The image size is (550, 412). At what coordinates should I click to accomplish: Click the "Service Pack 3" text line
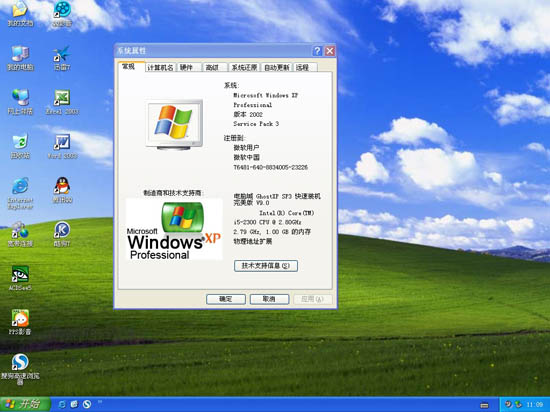tap(256, 124)
